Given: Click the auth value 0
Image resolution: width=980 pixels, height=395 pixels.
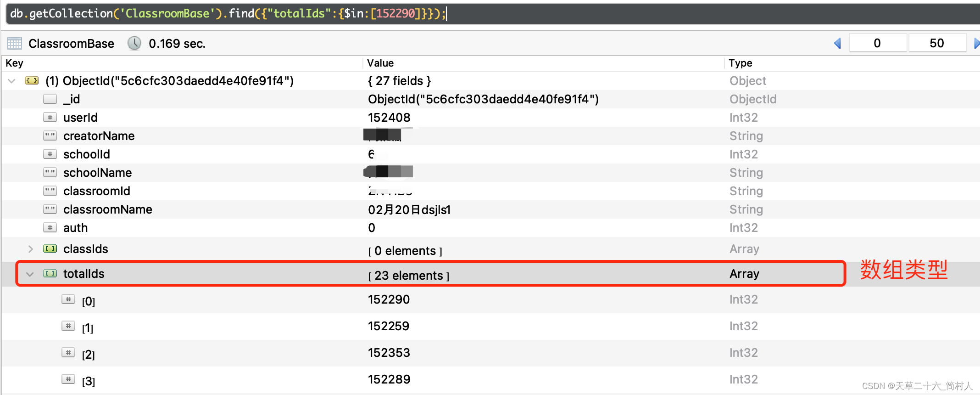Looking at the screenshot, I should coord(372,228).
